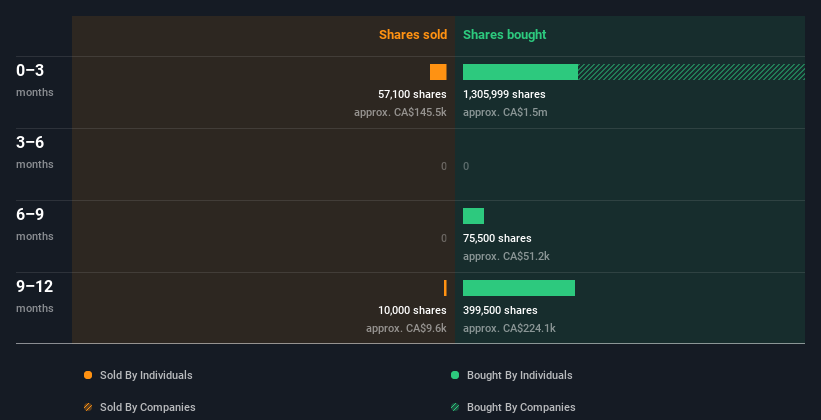Select the green bought bar for 6–9 months
This screenshot has height=420, width=821.
point(473,216)
